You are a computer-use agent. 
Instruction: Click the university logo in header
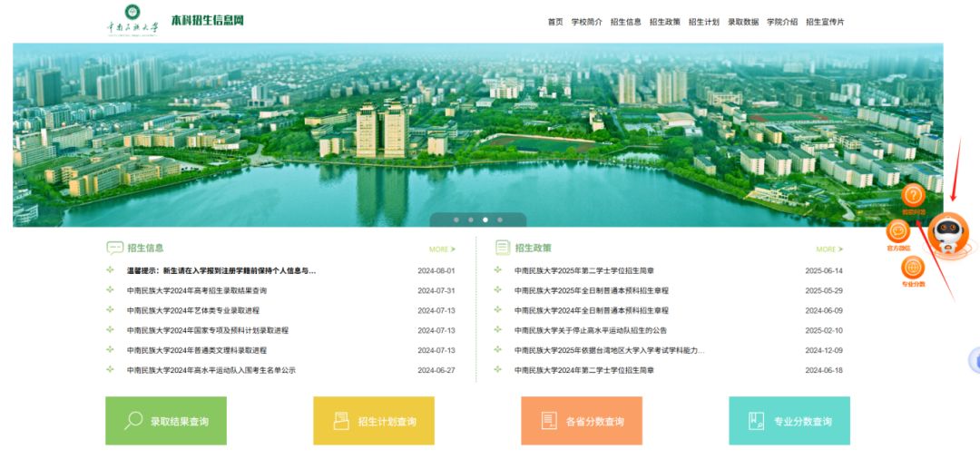(x=132, y=19)
